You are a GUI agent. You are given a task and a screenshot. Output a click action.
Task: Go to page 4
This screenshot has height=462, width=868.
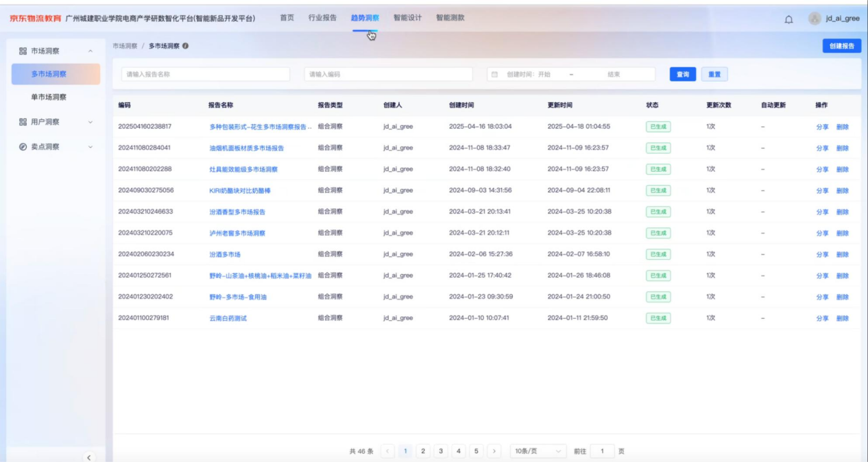(459, 451)
